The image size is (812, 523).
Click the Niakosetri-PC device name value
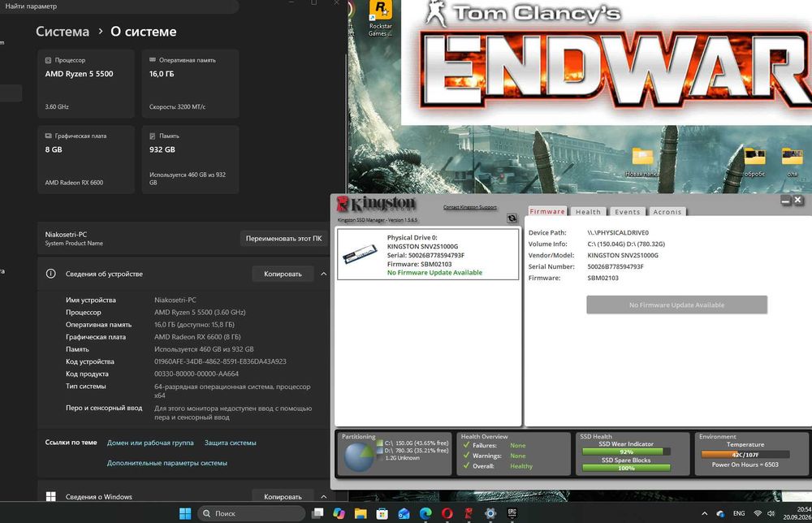point(175,300)
